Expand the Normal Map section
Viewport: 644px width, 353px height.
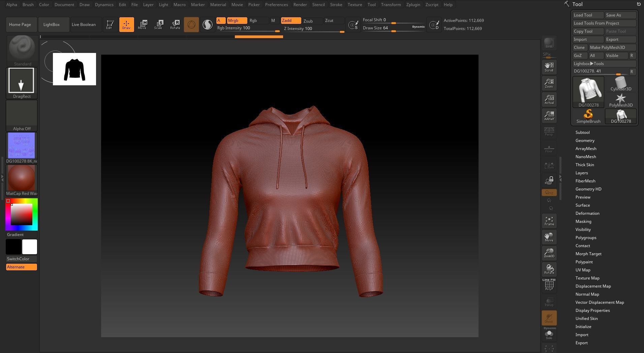tap(587, 294)
